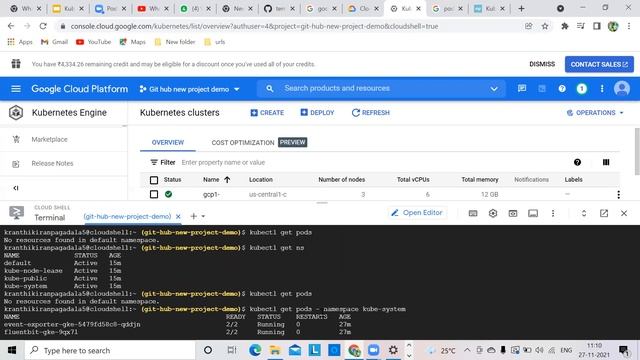Screen dimensions: 640x360
Task: Open Marketplace in the sidebar
Action: [x=49, y=139]
